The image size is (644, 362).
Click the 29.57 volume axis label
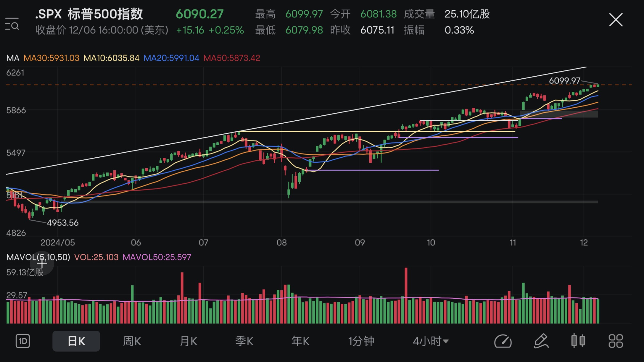(17, 295)
